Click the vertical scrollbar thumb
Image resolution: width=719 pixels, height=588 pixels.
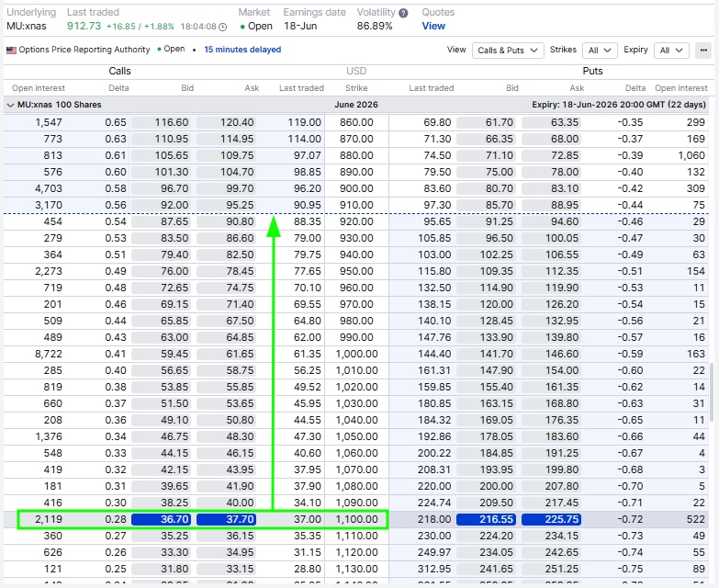coord(712,392)
